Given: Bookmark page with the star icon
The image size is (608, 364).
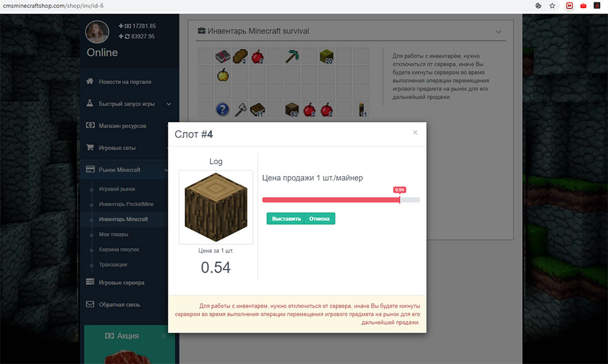Looking at the screenshot, I should click(x=552, y=6).
